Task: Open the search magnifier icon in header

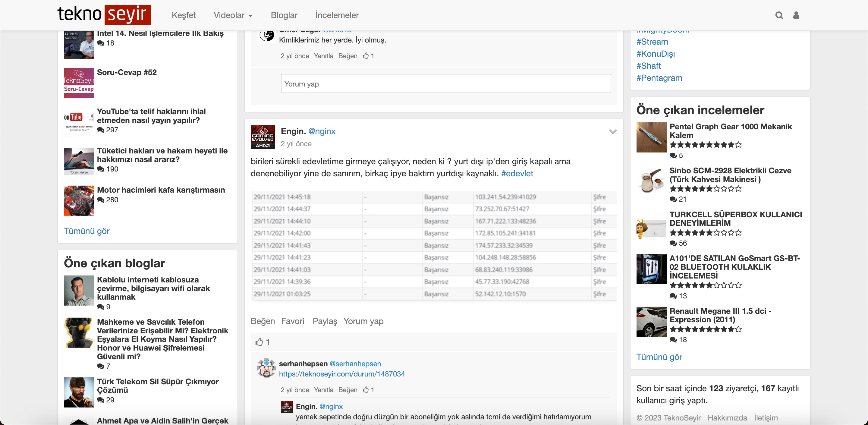Action: click(x=779, y=15)
